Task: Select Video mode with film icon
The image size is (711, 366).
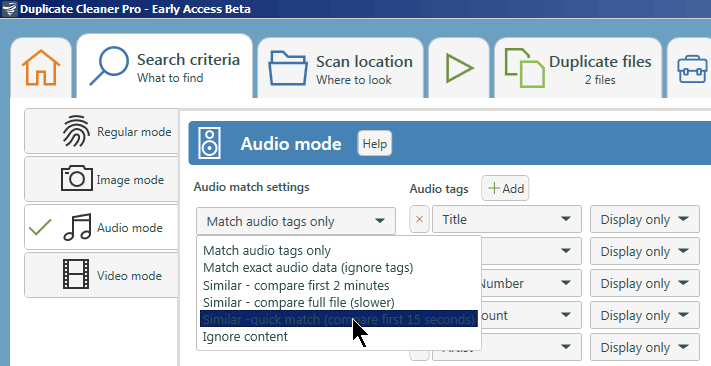Action: click(102, 275)
